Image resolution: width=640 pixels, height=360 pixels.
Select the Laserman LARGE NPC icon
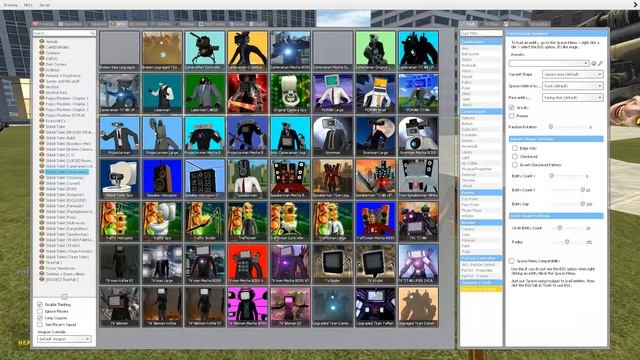[205, 93]
